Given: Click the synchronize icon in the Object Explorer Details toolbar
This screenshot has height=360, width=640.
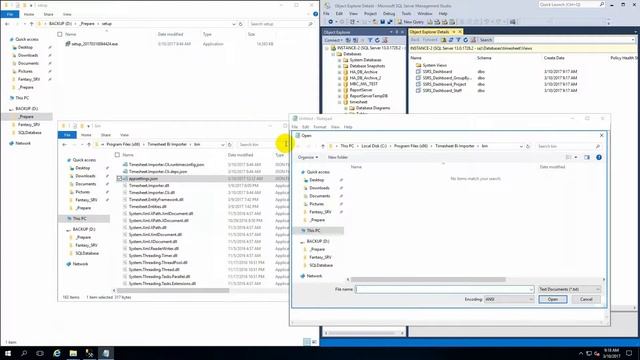Looking at the screenshot, I should (x=451, y=40).
